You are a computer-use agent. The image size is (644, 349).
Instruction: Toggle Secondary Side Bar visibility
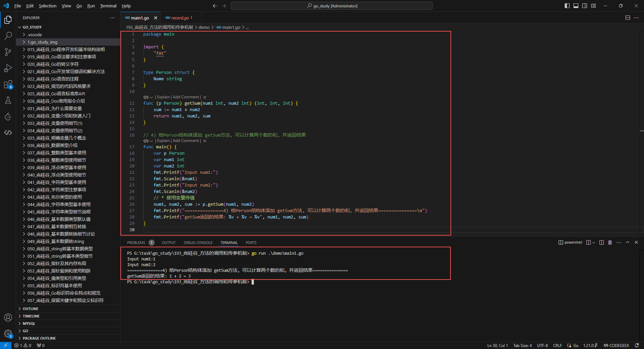coord(585,6)
